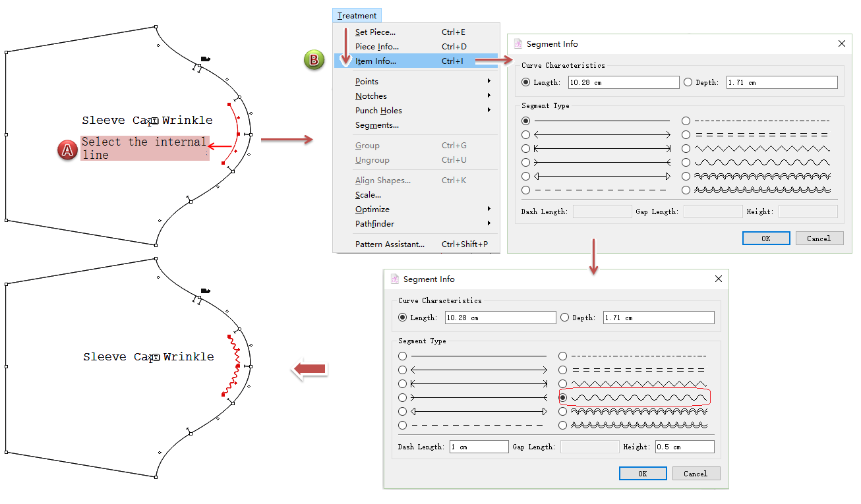
Task: Click the red A step badge
Action: click(x=68, y=150)
